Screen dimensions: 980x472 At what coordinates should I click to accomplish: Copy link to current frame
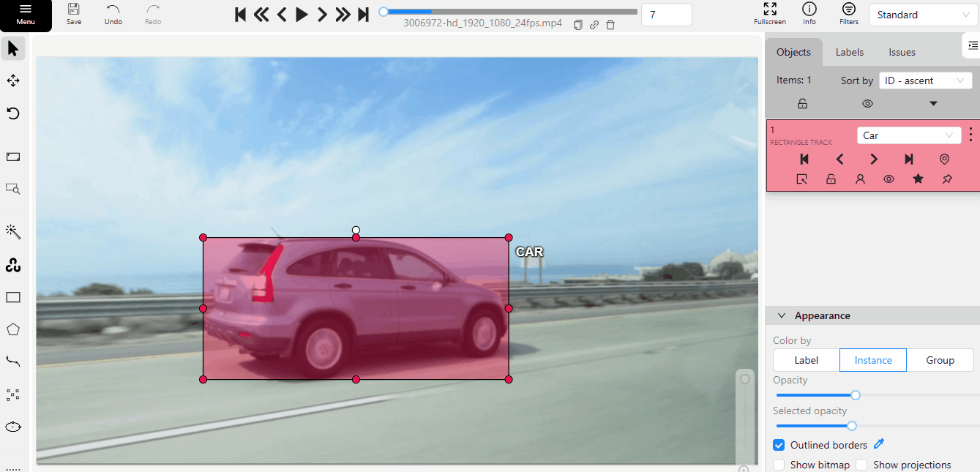point(594,25)
